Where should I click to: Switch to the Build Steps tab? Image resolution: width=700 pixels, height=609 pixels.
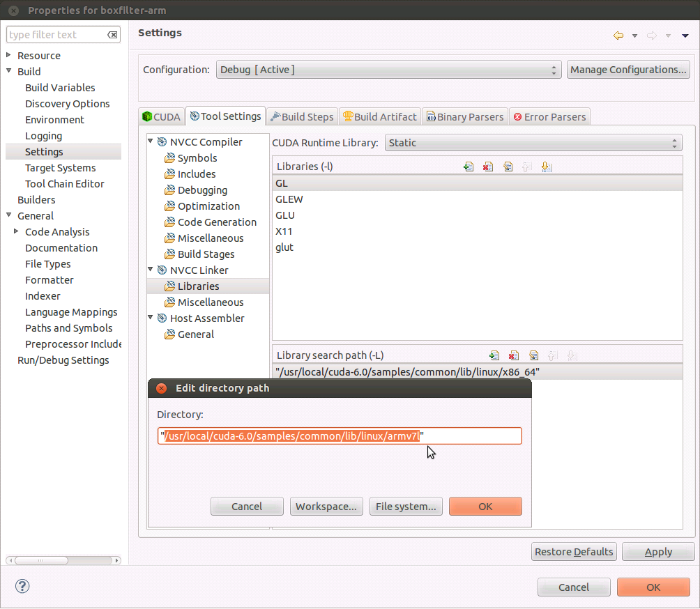coord(302,117)
